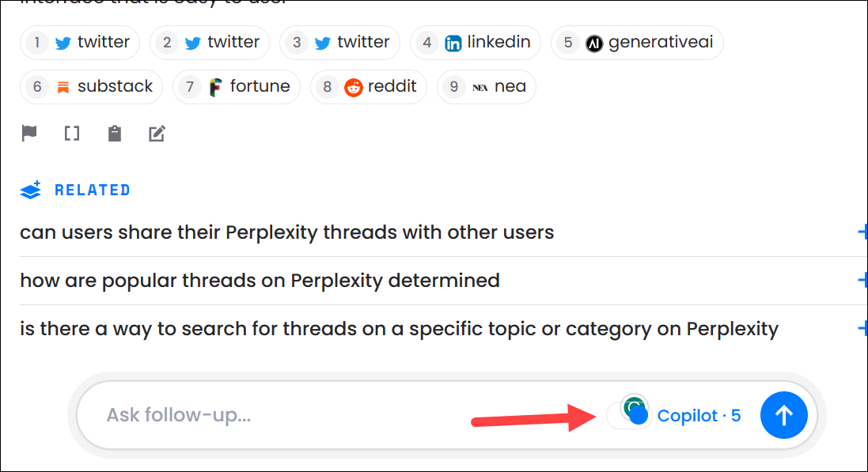Toggle the Copilot switch

tap(629, 415)
